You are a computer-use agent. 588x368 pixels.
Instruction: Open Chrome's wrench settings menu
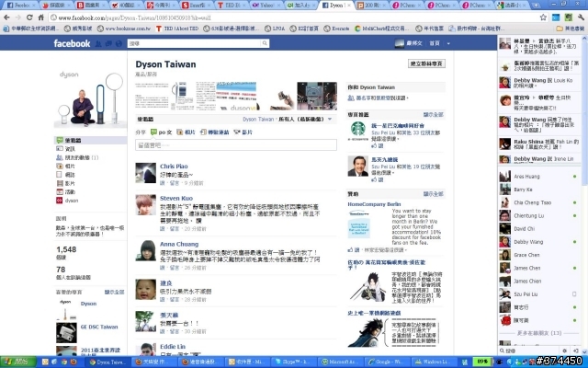[x=581, y=17]
